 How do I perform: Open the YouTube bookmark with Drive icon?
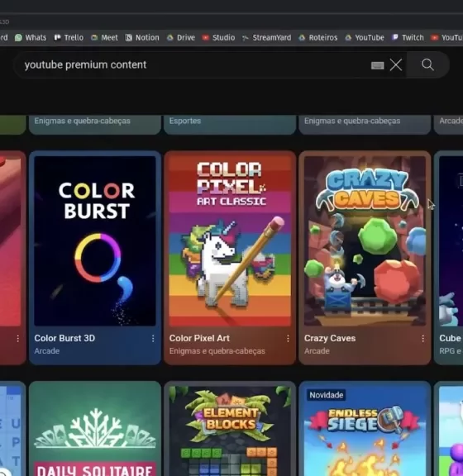365,38
